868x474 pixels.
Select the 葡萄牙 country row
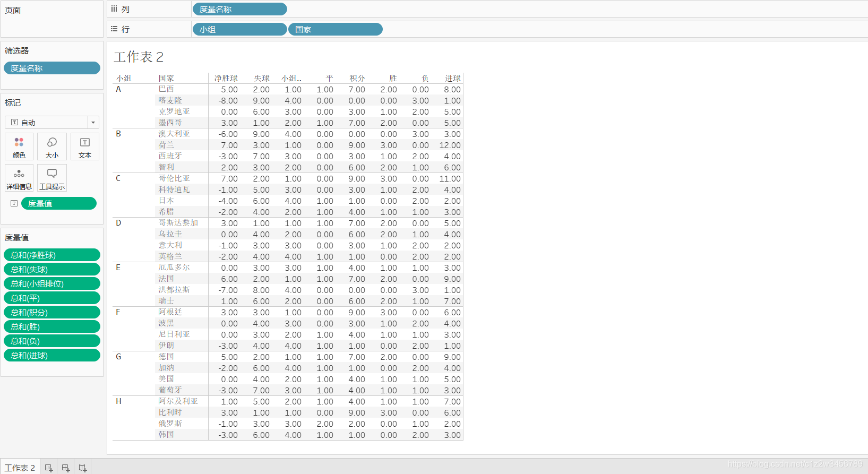click(170, 390)
